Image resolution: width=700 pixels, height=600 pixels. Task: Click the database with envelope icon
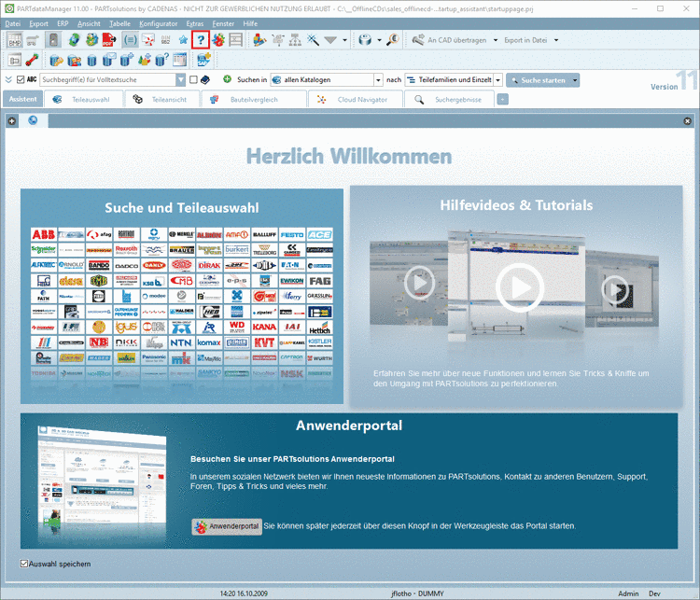[109, 60]
